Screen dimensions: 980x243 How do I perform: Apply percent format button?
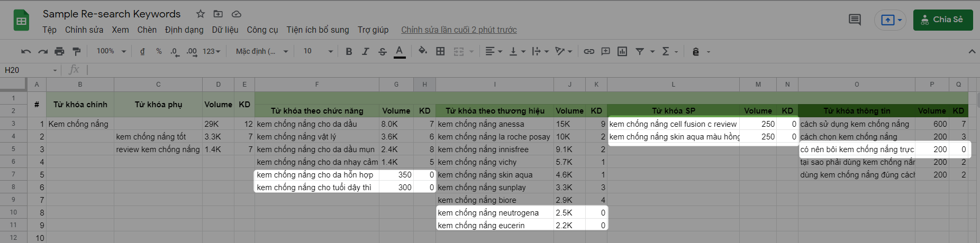point(159,51)
